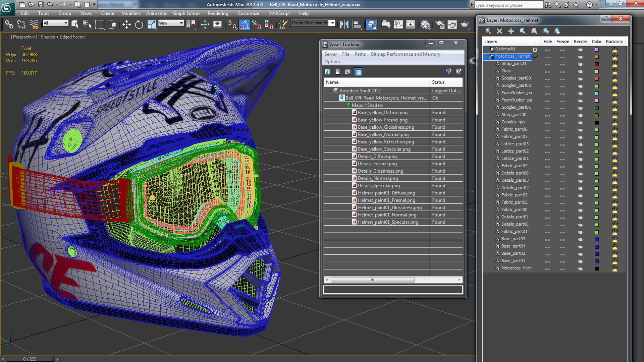Open Edit Named Selection Sets
The height and width of the screenshot is (362, 644).
click(283, 24)
